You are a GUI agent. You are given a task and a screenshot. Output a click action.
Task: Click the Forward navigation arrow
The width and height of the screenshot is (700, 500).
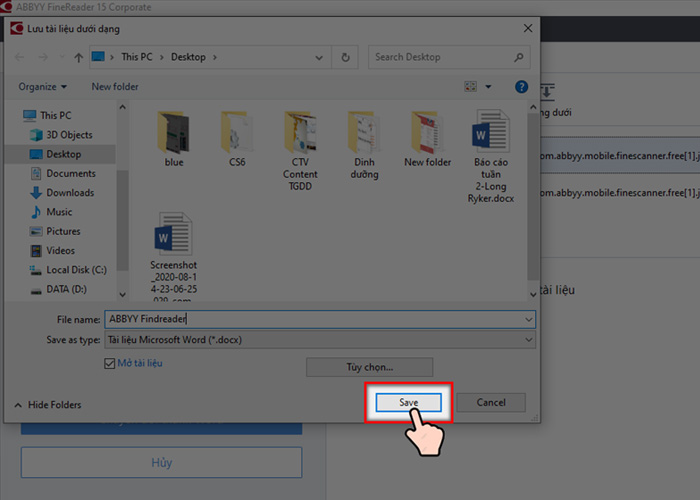tap(43, 57)
